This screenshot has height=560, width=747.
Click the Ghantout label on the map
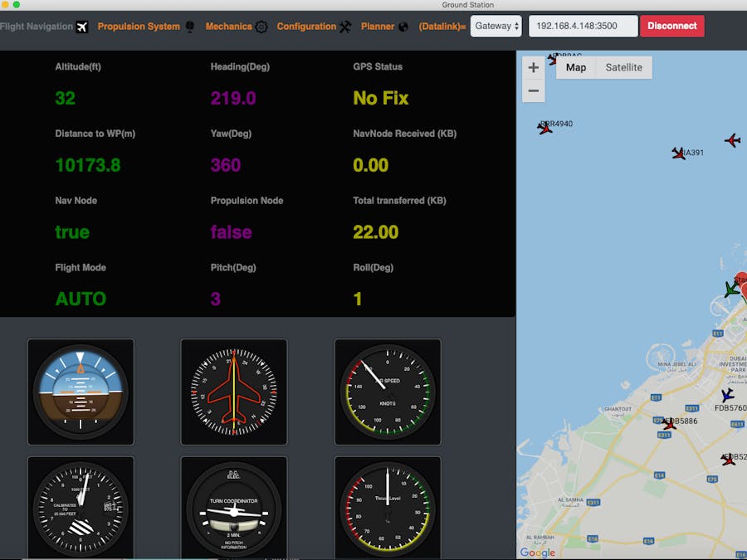click(618, 411)
